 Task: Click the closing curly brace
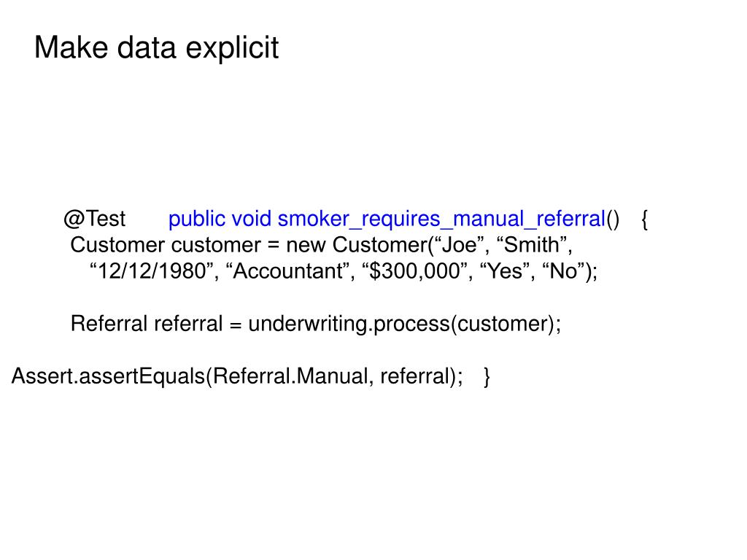pyautogui.click(x=487, y=377)
